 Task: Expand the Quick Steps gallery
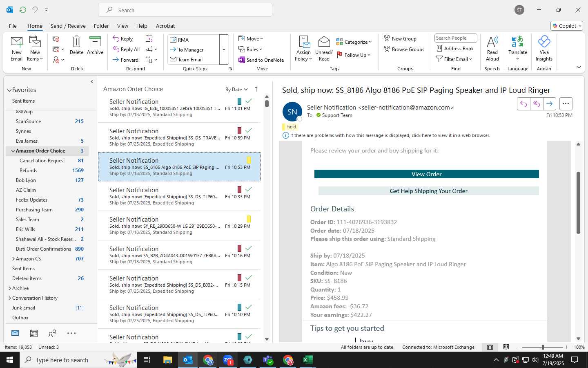224,49
